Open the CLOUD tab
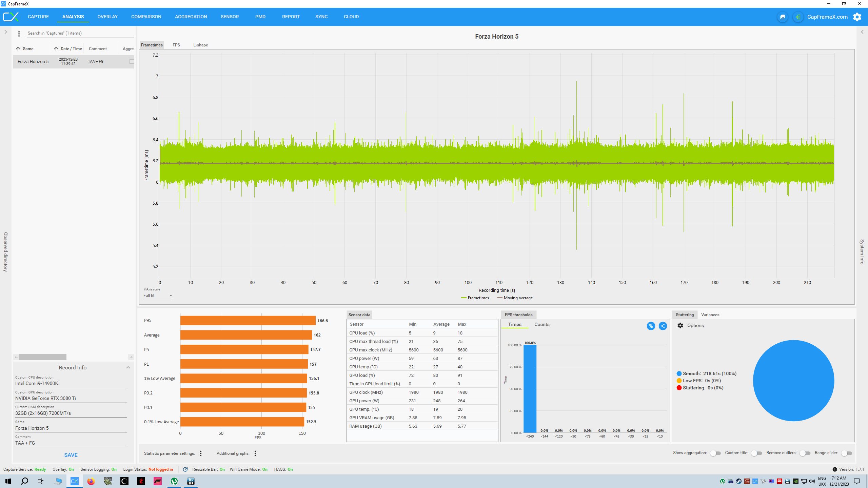This screenshot has height=488, width=868. tap(351, 17)
